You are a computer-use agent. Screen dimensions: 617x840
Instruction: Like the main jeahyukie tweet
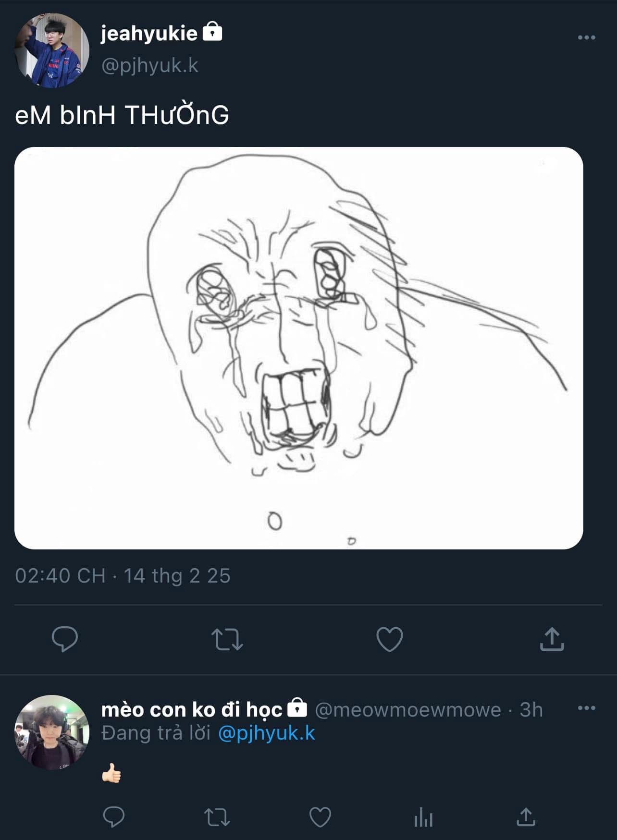(x=389, y=639)
